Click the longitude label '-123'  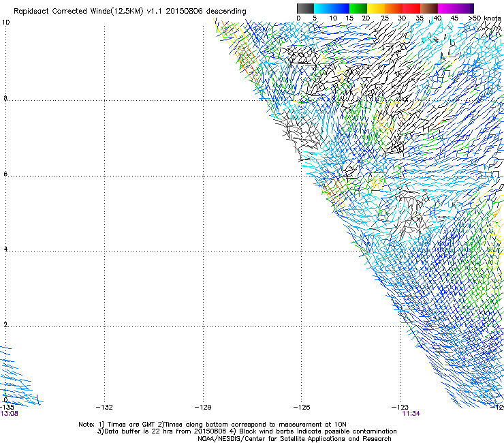click(x=400, y=408)
